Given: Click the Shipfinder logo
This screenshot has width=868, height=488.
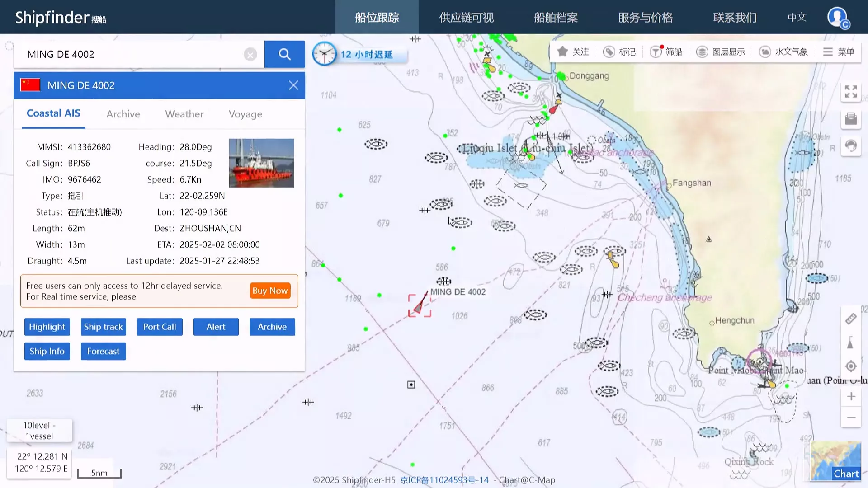Looking at the screenshot, I should [61, 18].
